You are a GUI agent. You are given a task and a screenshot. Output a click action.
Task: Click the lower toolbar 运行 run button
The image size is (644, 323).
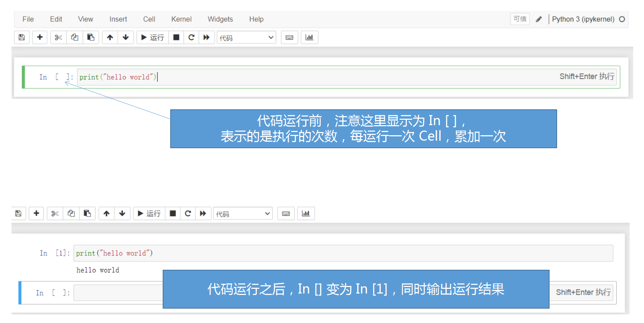coord(149,214)
